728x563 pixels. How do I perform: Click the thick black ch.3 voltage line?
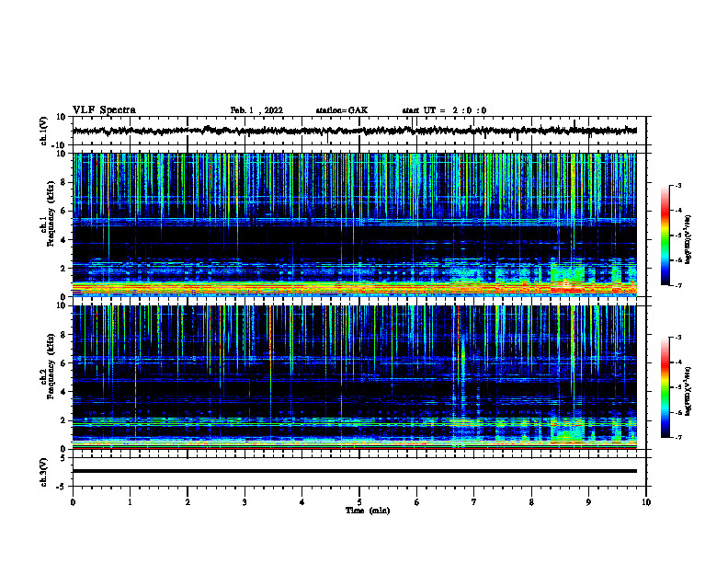pyautogui.click(x=354, y=471)
